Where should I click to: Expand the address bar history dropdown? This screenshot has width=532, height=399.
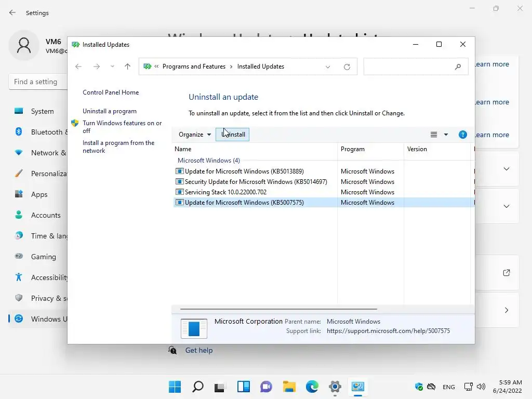pos(328,67)
